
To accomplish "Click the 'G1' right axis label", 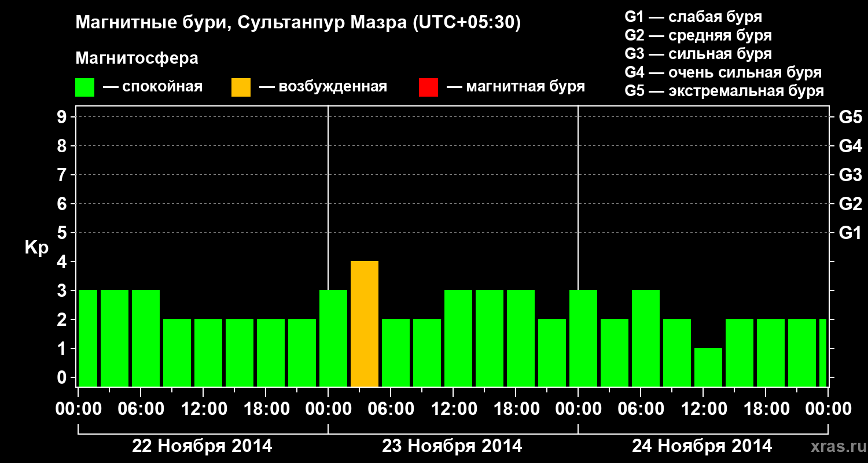I will tap(851, 233).
